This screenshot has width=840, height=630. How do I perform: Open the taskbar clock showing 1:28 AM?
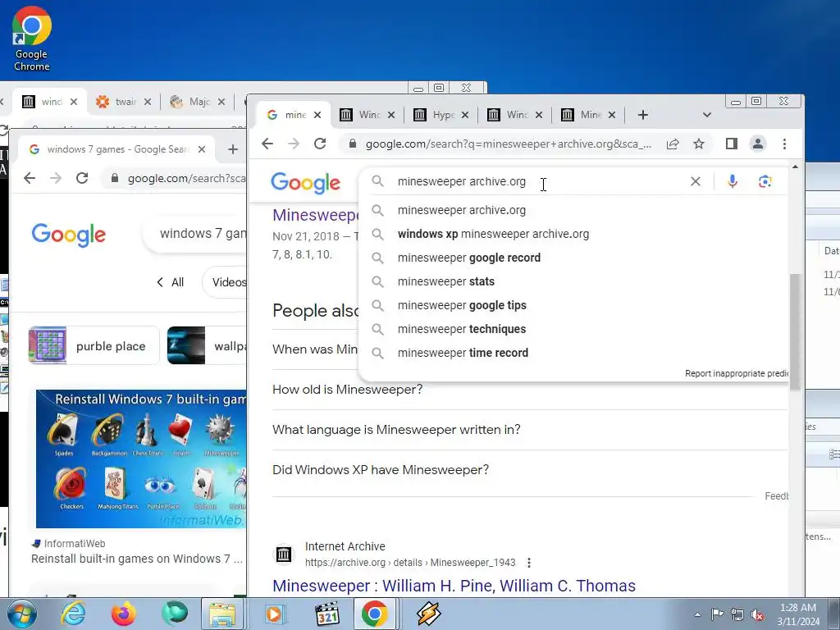click(798, 614)
